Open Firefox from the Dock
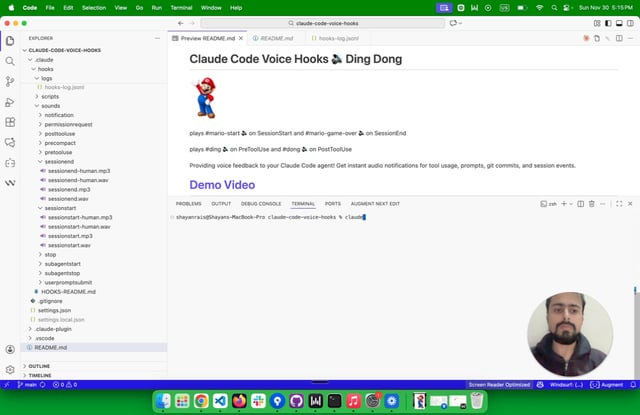640x415 pixels. tap(239, 401)
